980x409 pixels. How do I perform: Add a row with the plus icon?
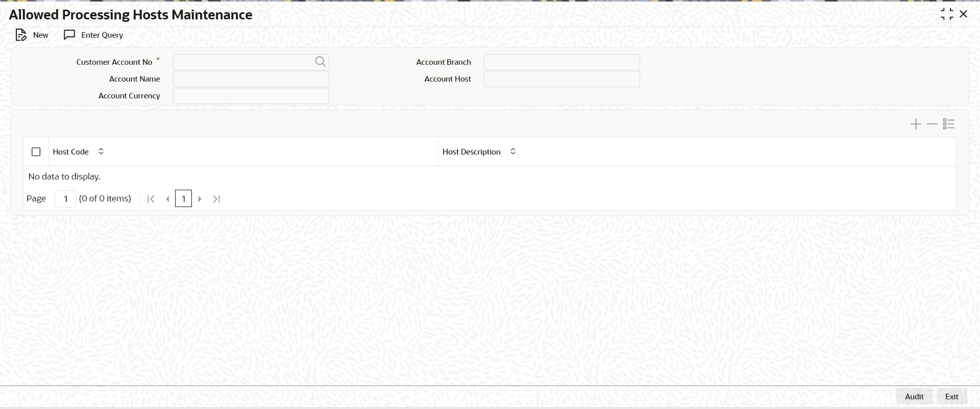916,124
